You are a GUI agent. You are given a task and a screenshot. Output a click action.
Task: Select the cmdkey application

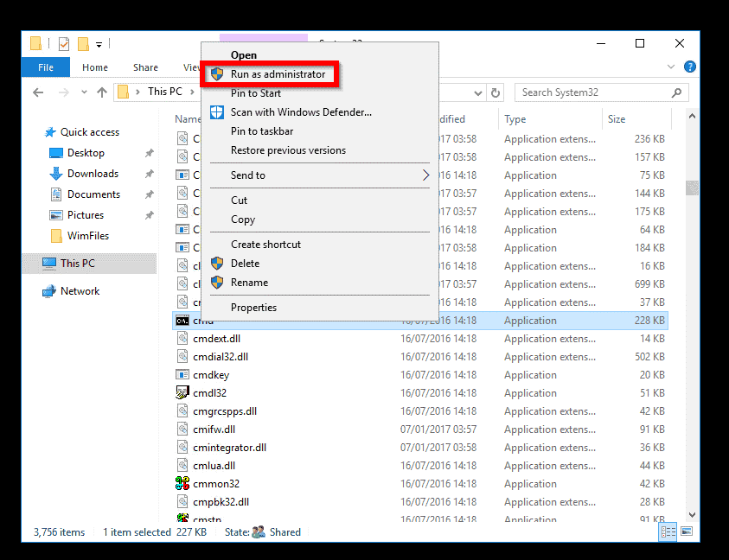click(x=211, y=375)
